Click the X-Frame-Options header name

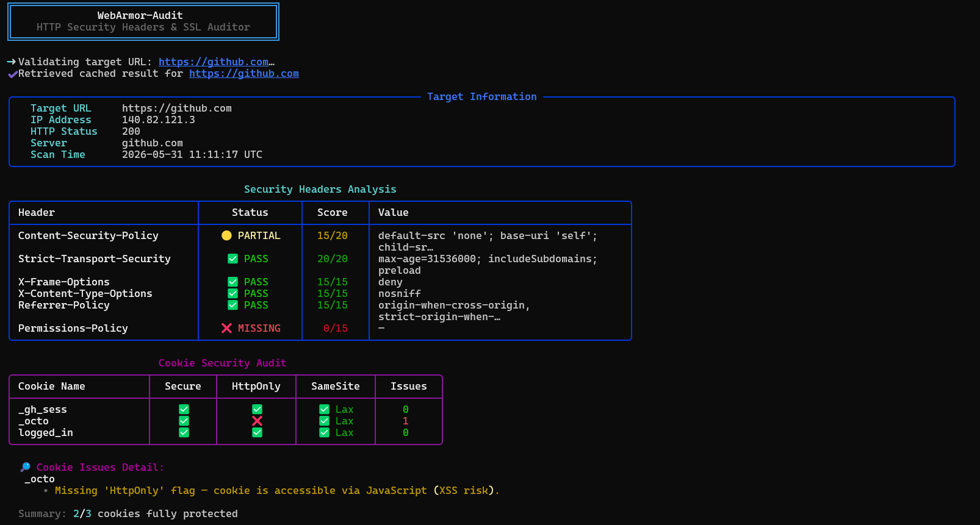pos(64,282)
